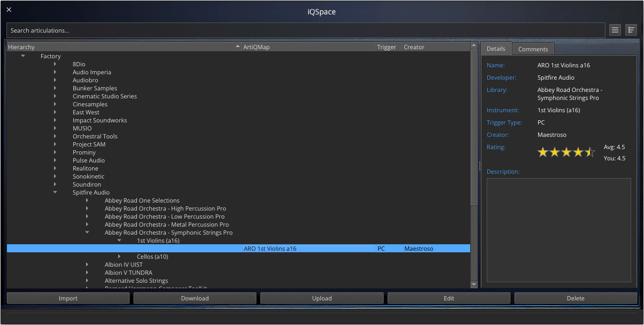Viewport: 644px width, 325px height.
Task: Collapse the Spitfire Audio node
Action: pyautogui.click(x=55, y=192)
